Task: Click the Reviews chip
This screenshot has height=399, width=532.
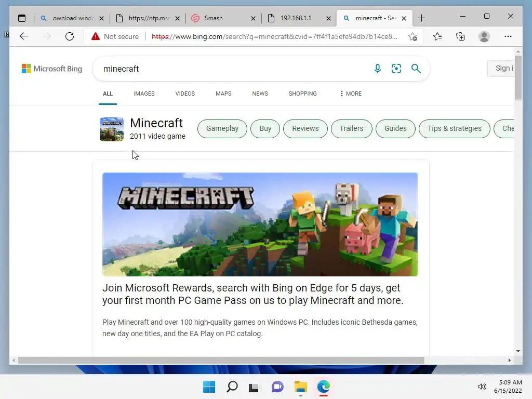Action: point(305,129)
